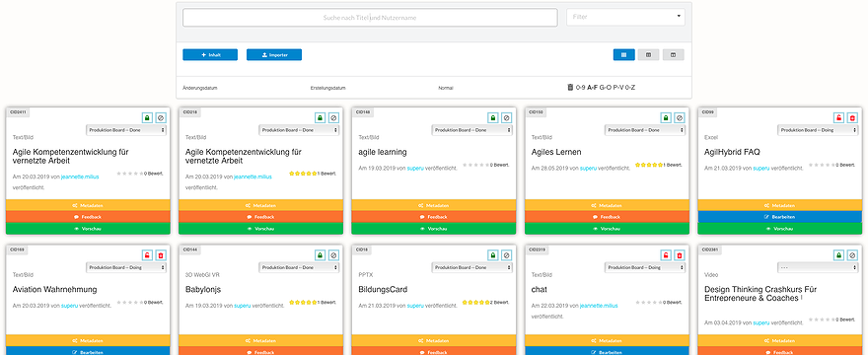Toggle the green lock on card CID218
The width and height of the screenshot is (868, 355).
pyautogui.click(x=320, y=118)
